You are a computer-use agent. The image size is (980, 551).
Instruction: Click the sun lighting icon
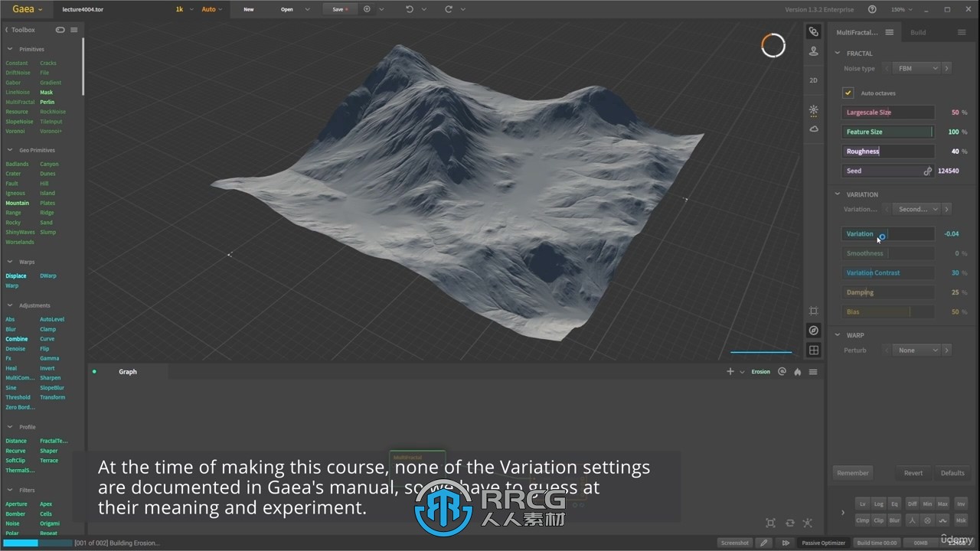click(814, 110)
